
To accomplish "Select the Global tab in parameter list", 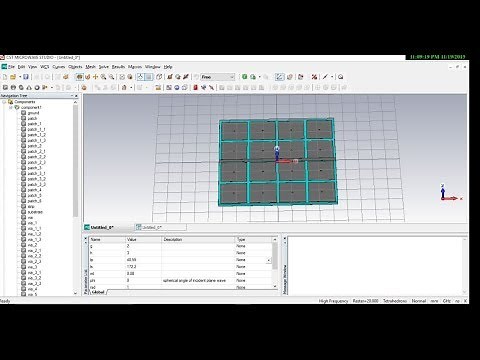I will click(x=98, y=292).
